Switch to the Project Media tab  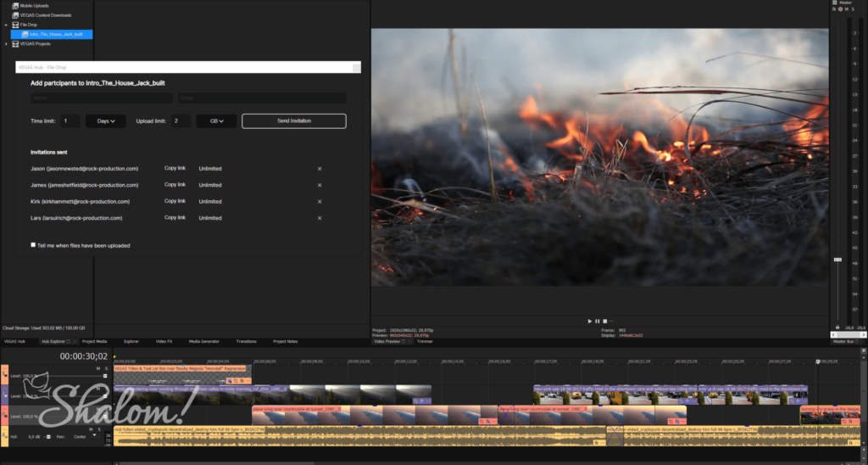[95, 341]
